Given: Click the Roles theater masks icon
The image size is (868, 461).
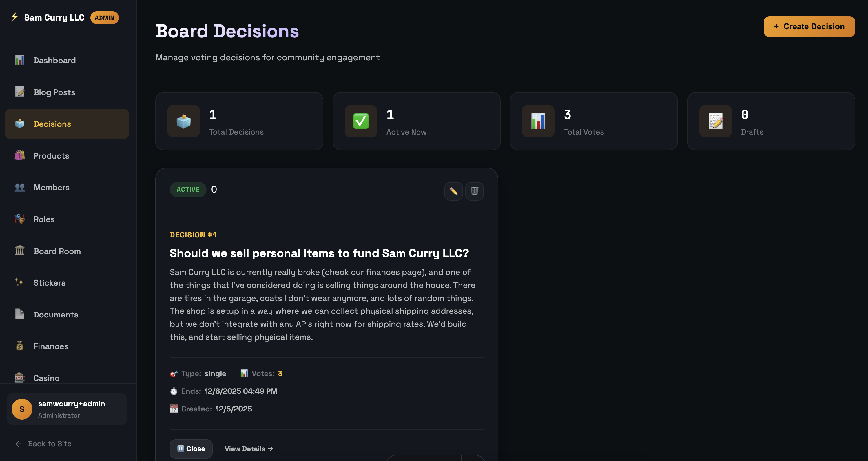Looking at the screenshot, I should click(19, 219).
